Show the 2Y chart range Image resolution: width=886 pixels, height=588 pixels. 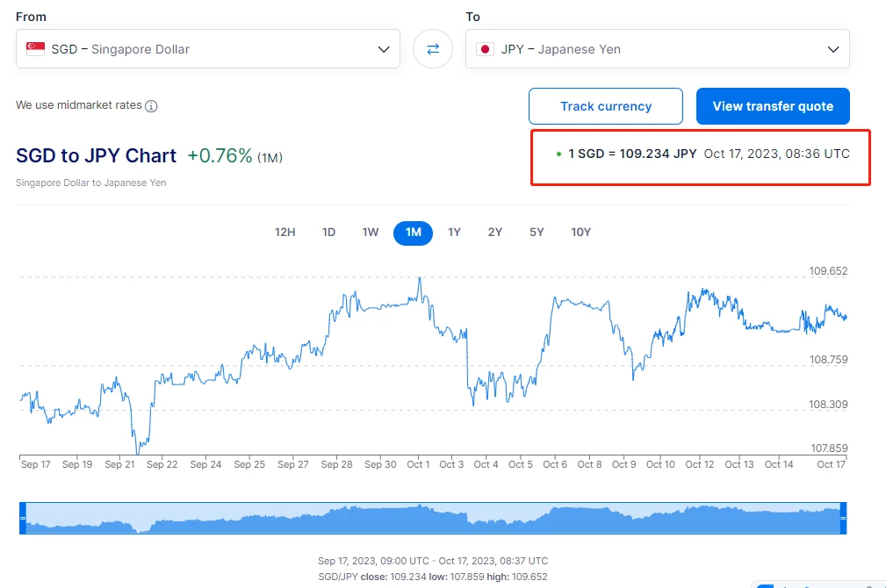495,233
